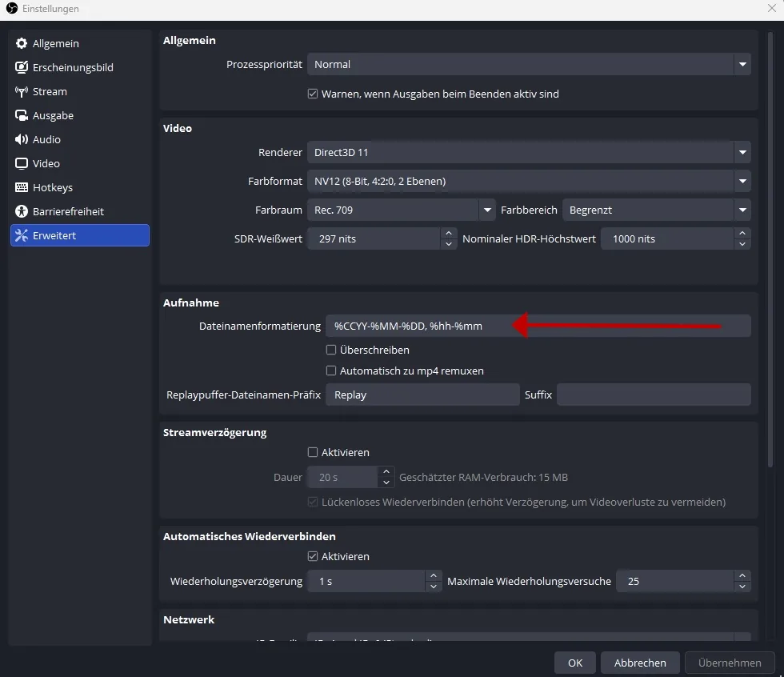Expand the Farbformat dropdown

pos(529,181)
